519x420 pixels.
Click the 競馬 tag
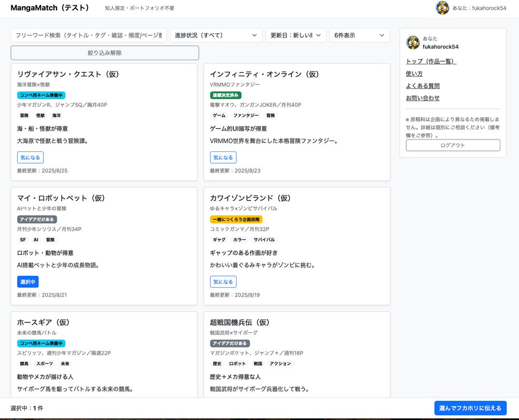click(x=24, y=364)
